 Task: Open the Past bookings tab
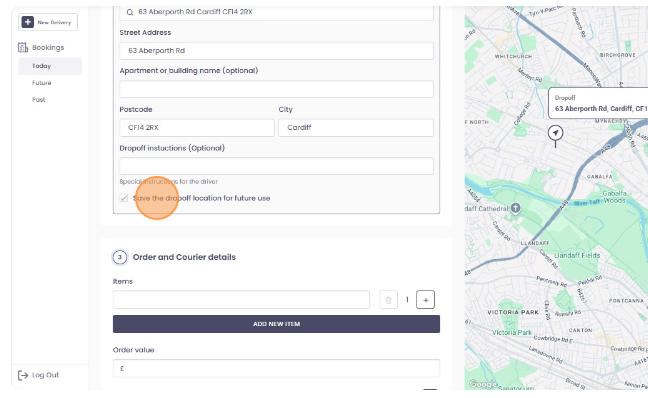[38, 100]
